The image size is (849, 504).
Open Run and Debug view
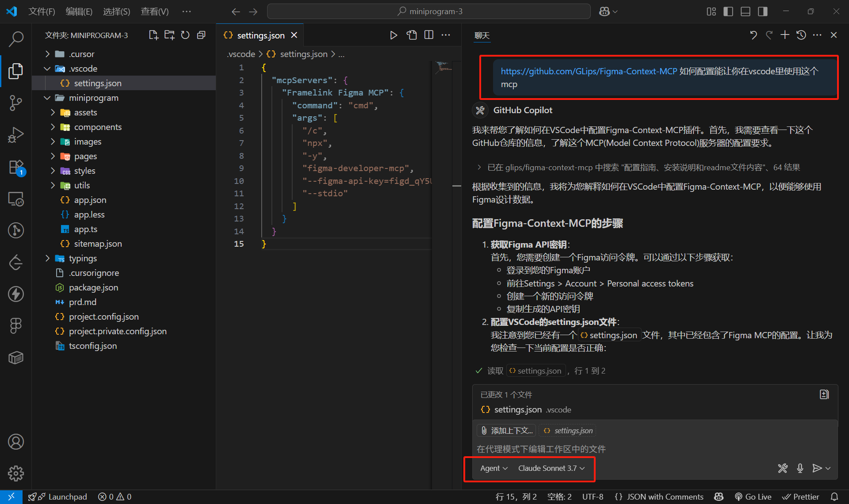point(16,135)
